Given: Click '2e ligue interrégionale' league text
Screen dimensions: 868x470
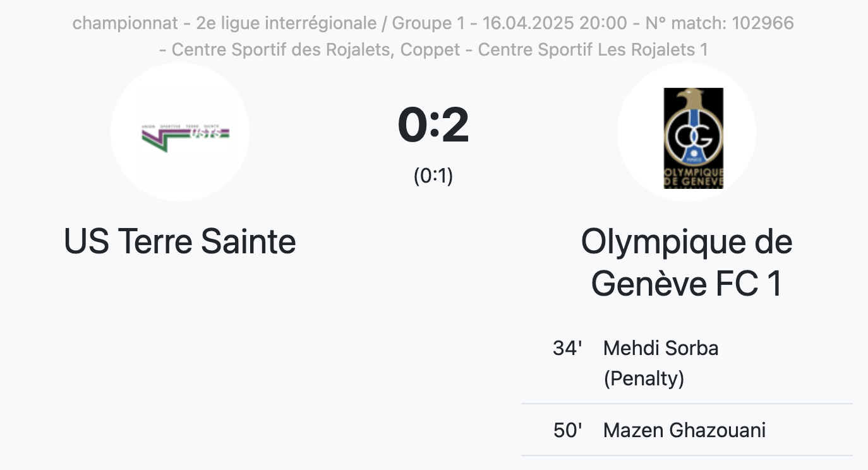Looking at the screenshot, I should (287, 23).
